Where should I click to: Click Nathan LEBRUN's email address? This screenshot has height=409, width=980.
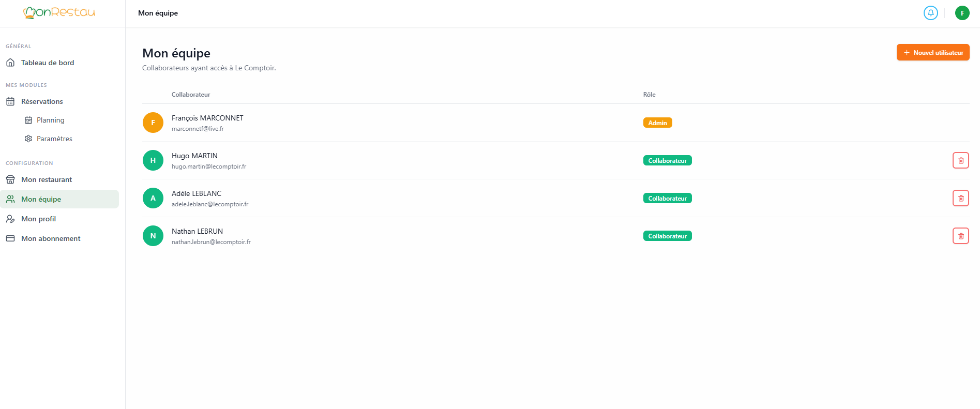point(211,242)
